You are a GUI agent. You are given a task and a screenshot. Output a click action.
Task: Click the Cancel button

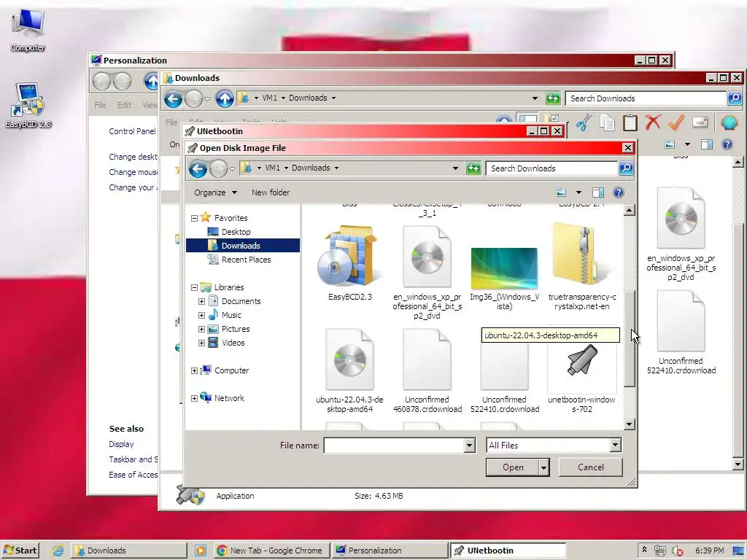point(591,467)
